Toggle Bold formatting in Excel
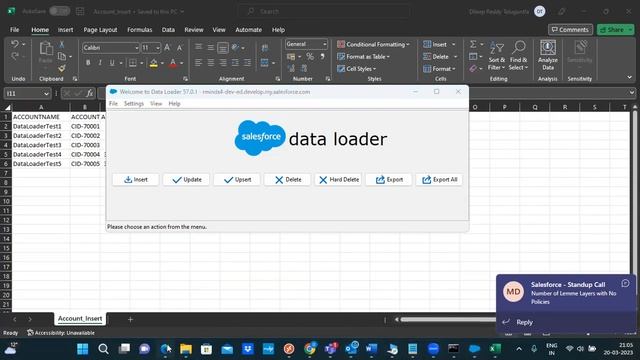The image size is (640, 360). (x=88, y=63)
